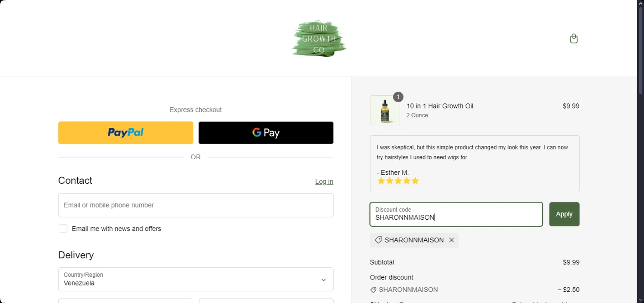Click the Delivery heading
Image resolution: width=644 pixels, height=303 pixels.
coord(76,255)
